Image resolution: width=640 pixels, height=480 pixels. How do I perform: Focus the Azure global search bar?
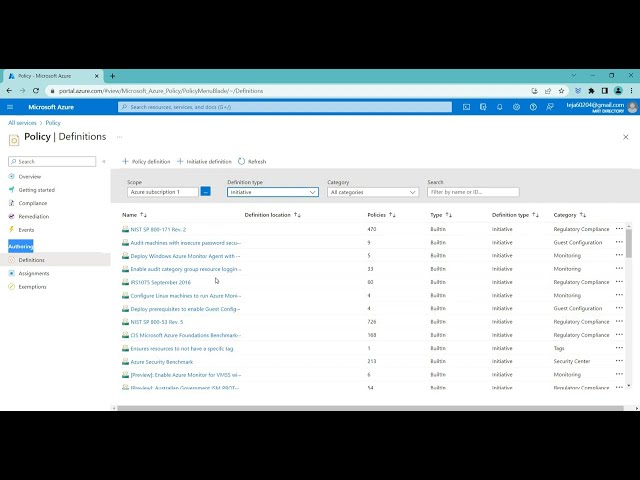click(285, 107)
